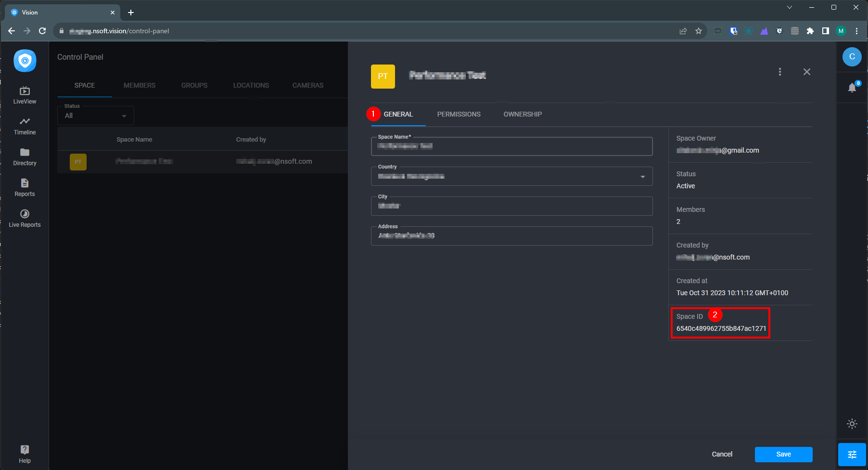The image size is (868, 470).
Task: Click the yellow PT space avatar
Action: point(383,77)
